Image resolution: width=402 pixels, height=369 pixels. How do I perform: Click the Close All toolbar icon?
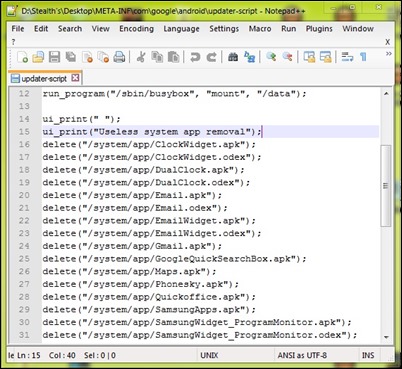(103, 57)
